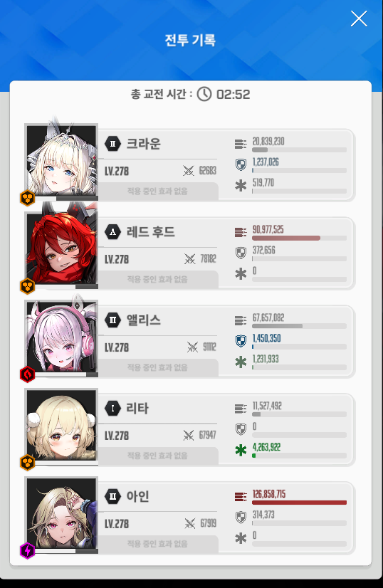
Task: Click 앨리스's blue shield damage-taken icon
Action: click(x=241, y=341)
